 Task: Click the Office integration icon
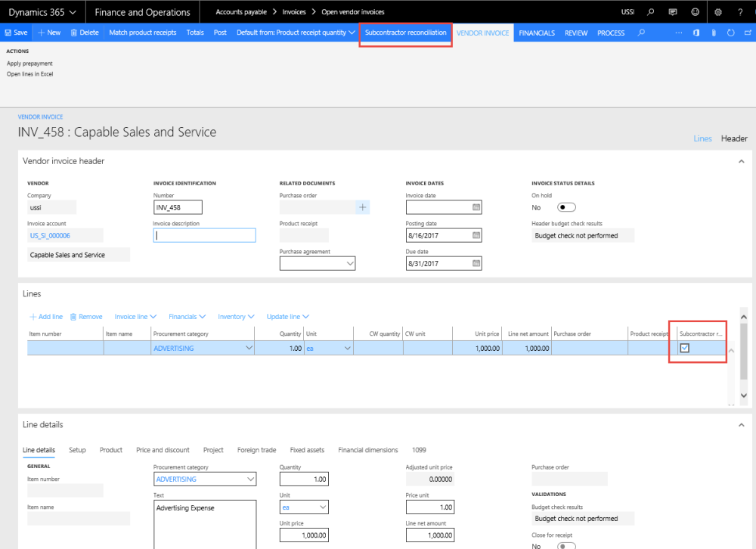tap(696, 33)
